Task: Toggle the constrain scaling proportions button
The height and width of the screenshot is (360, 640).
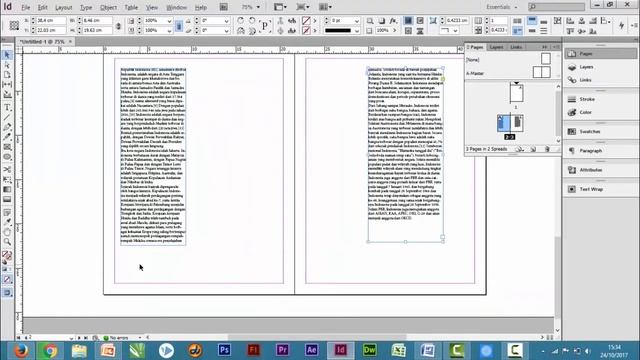Action: click(x=179, y=26)
